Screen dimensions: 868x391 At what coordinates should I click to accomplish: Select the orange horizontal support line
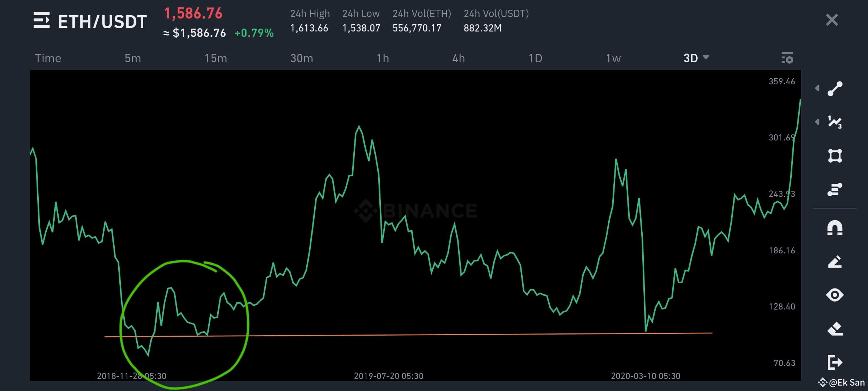tap(408, 335)
